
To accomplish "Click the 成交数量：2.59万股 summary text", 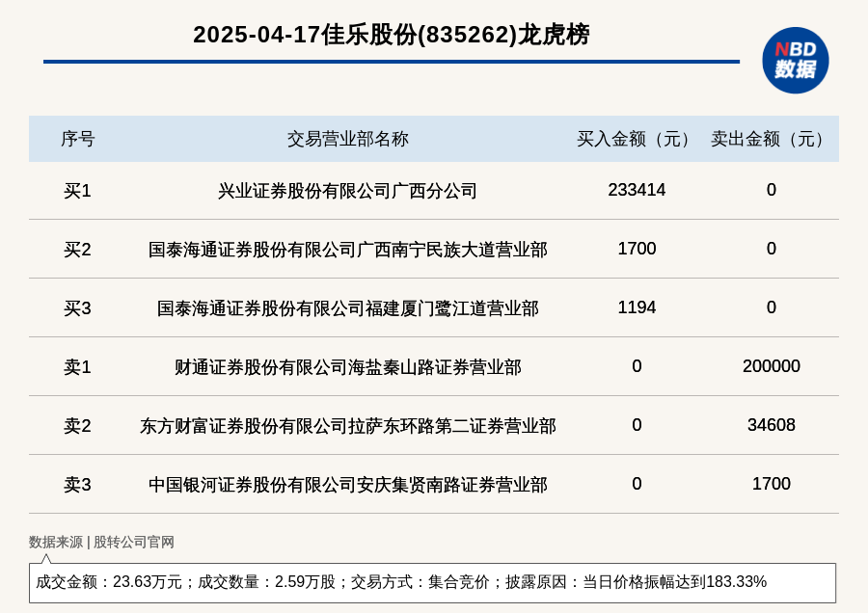I will coord(267,581).
